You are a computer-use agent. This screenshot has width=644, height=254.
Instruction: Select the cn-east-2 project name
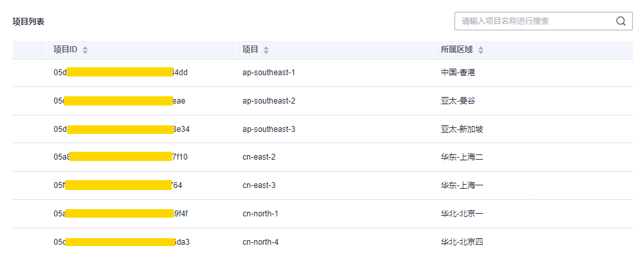coord(259,157)
